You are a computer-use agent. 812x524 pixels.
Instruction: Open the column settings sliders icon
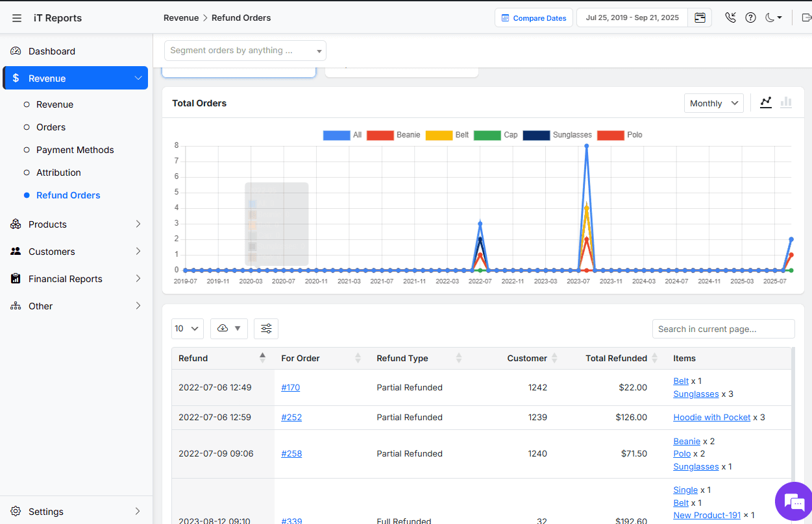(266, 329)
